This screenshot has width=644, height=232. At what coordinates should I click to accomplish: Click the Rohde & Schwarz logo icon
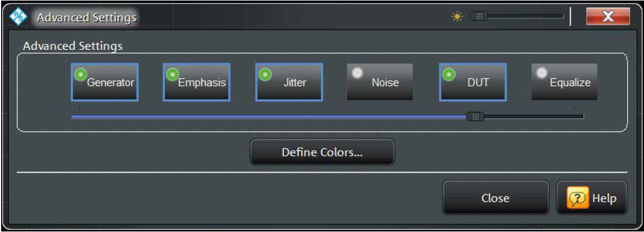[x=16, y=17]
